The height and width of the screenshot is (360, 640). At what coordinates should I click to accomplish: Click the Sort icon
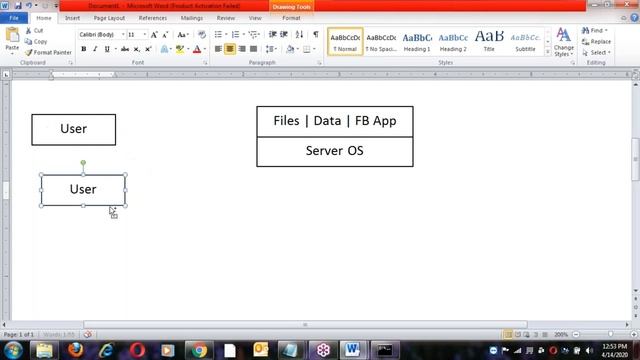pos(299,35)
